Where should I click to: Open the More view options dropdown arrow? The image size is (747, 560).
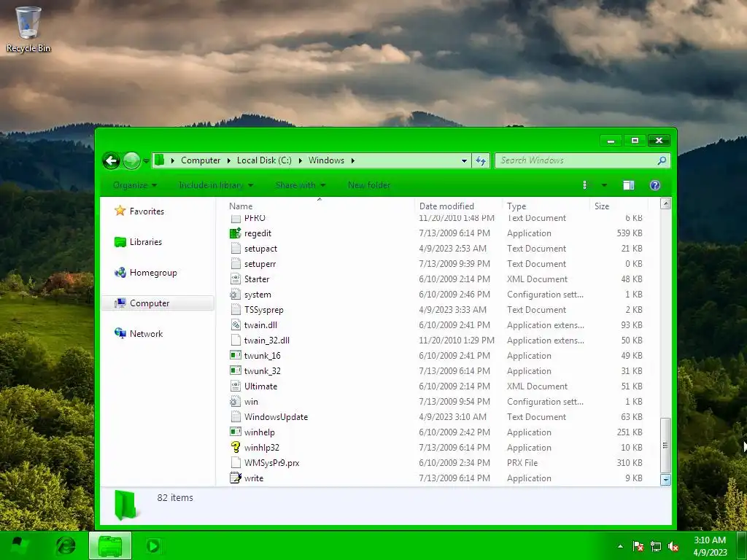coord(604,185)
